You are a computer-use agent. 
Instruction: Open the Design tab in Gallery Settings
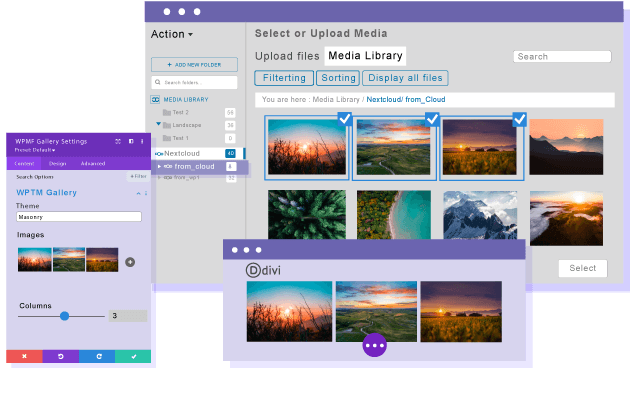(x=57, y=164)
